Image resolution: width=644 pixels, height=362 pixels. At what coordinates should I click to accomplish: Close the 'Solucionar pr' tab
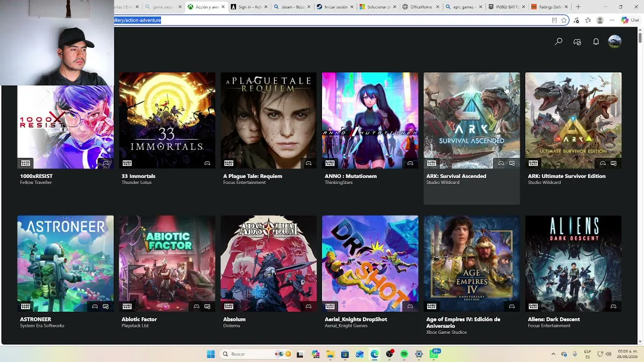[394, 7]
